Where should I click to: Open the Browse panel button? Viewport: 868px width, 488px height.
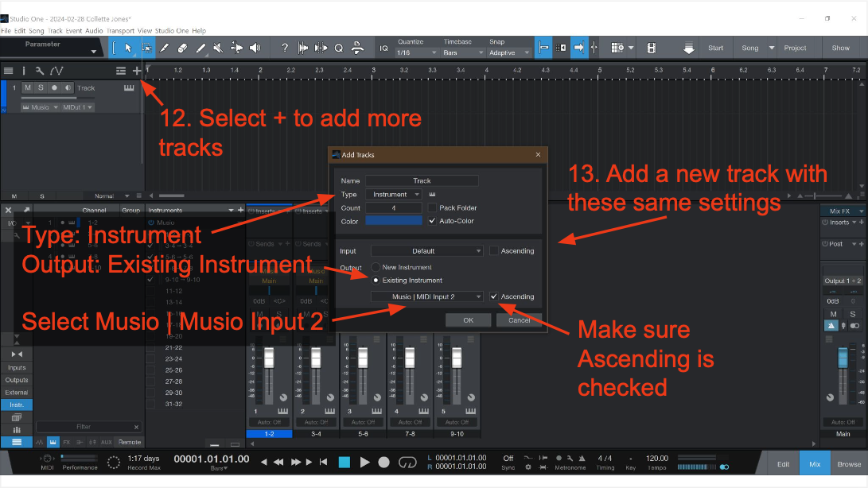[849, 464]
